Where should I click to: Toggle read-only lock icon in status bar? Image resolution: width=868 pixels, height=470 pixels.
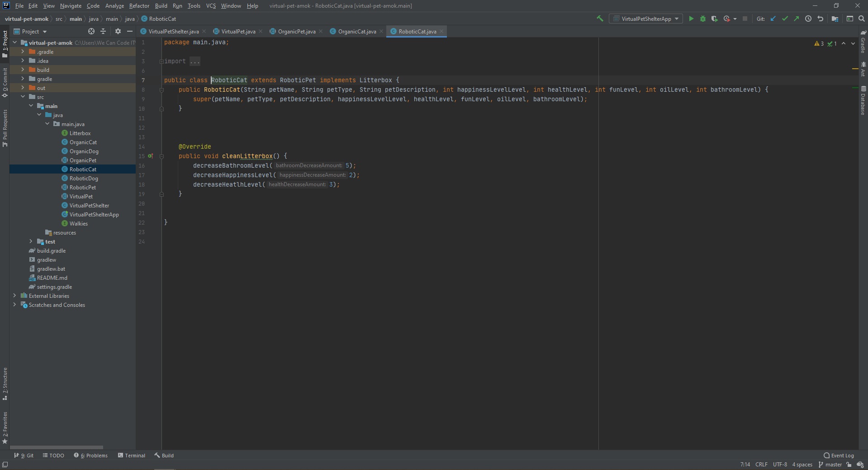point(849,465)
